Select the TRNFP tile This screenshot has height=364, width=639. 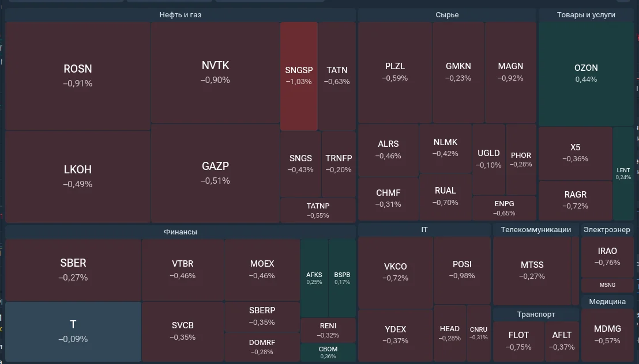[x=339, y=164]
